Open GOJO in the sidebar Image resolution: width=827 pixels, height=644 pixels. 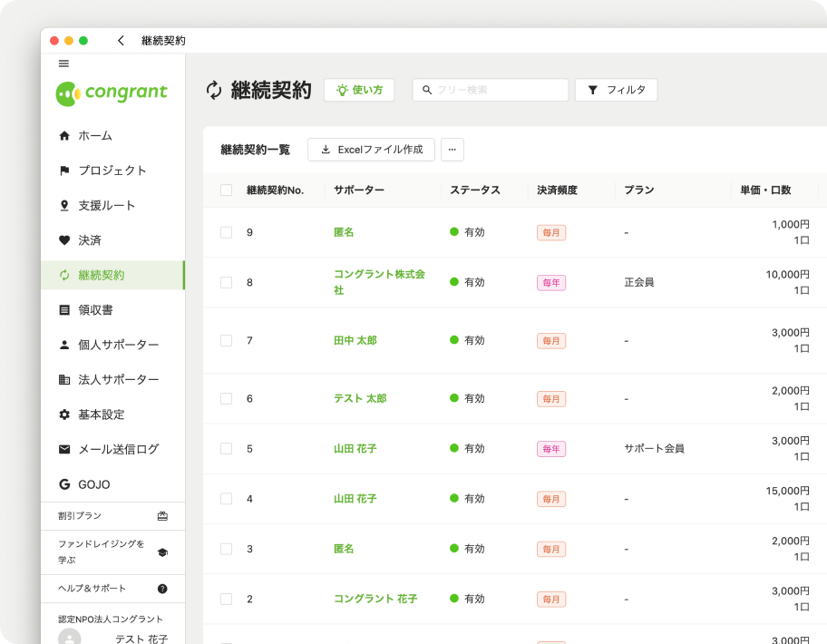(x=112, y=484)
